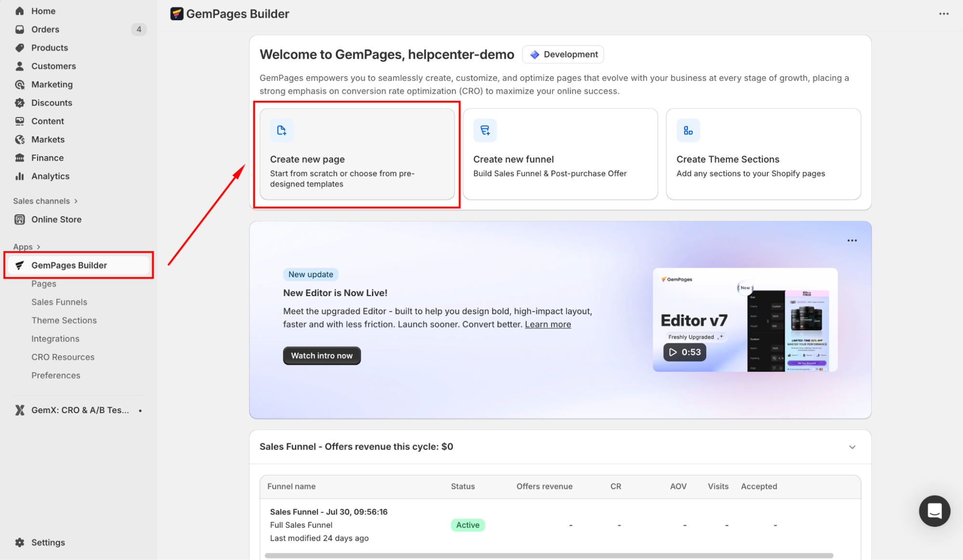The width and height of the screenshot is (963, 560).
Task: Collapse the Sales Funnel revenue section chevron
Action: tap(852, 447)
